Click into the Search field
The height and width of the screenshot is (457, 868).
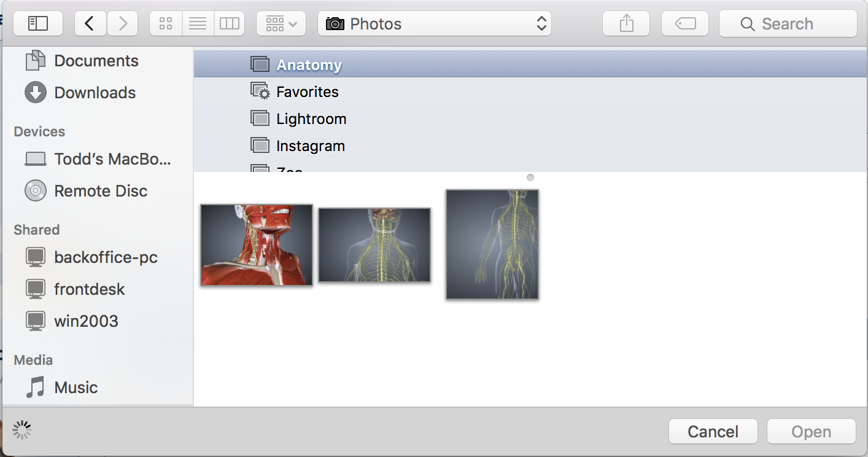tap(788, 24)
